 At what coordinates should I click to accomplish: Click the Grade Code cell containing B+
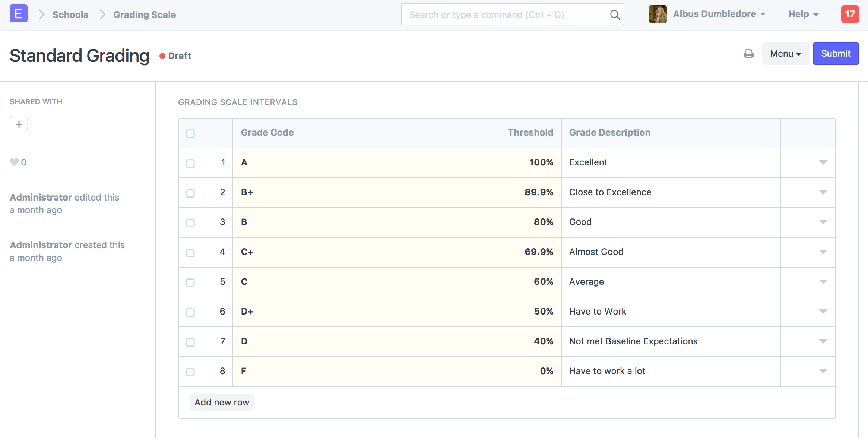[x=342, y=193]
